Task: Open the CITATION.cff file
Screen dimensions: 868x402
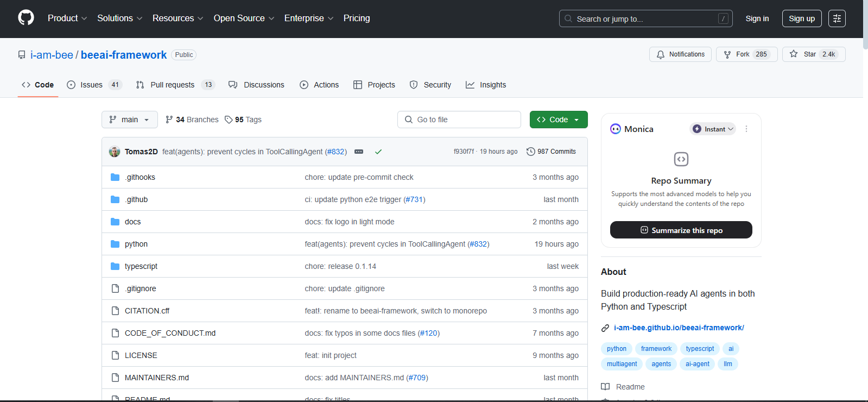Action: pyautogui.click(x=147, y=311)
